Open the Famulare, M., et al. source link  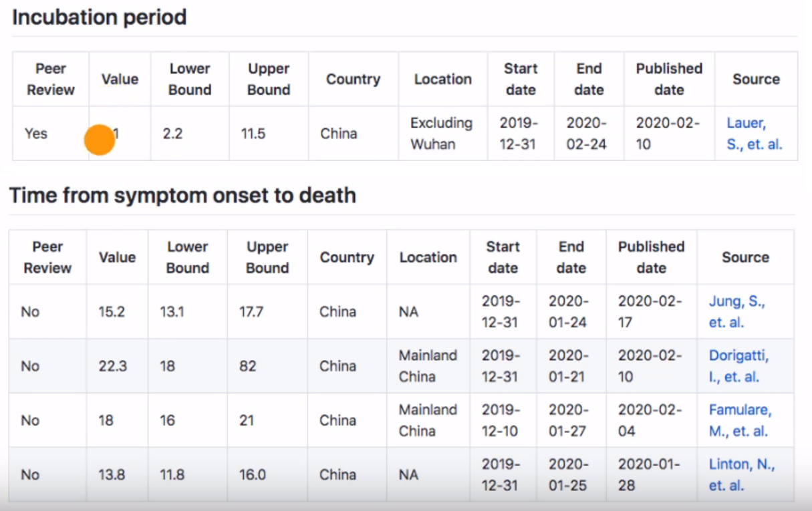point(739,420)
